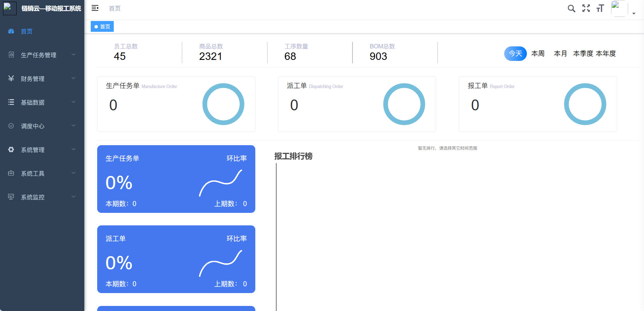The image size is (644, 311).
Task: Click the 生产任务单 circular progress ring
Action: pos(223,104)
